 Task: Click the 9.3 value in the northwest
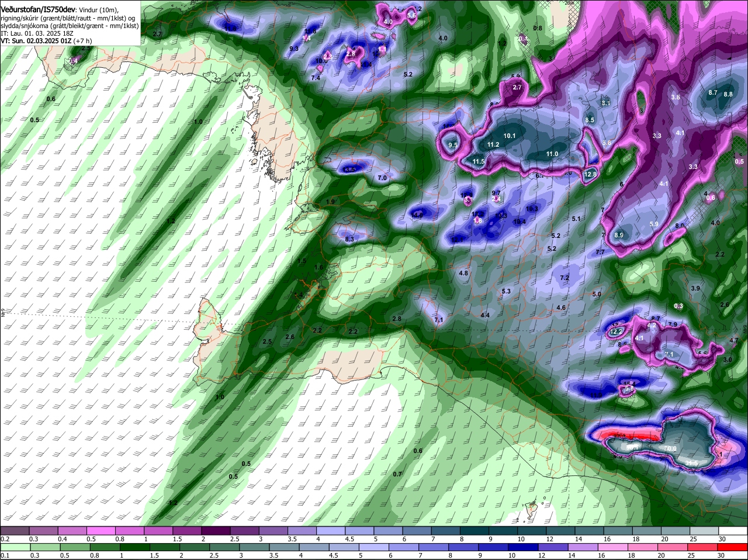coord(294,49)
